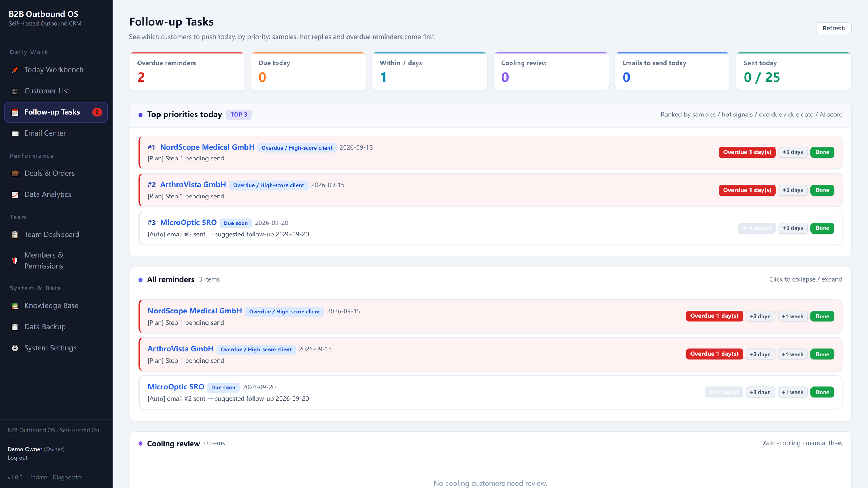Open the Overdue reminders stat card
The width and height of the screenshot is (868, 488).
pyautogui.click(x=187, y=71)
